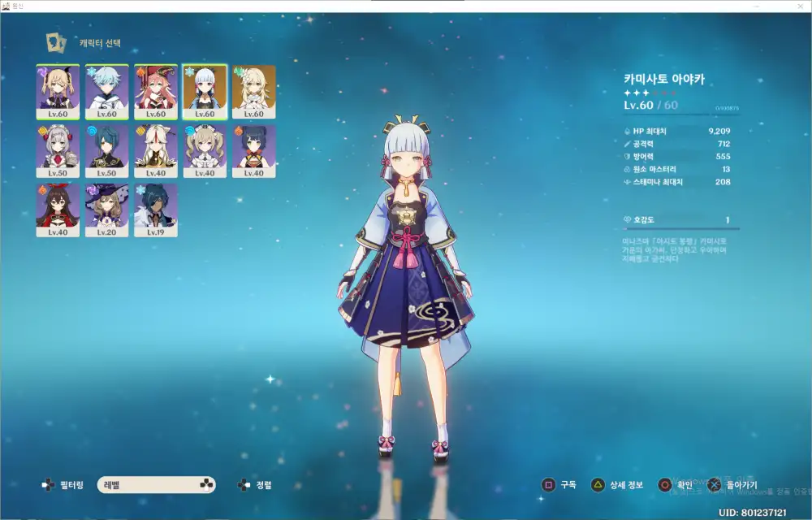Select the Chongyun character portrait

107,91
